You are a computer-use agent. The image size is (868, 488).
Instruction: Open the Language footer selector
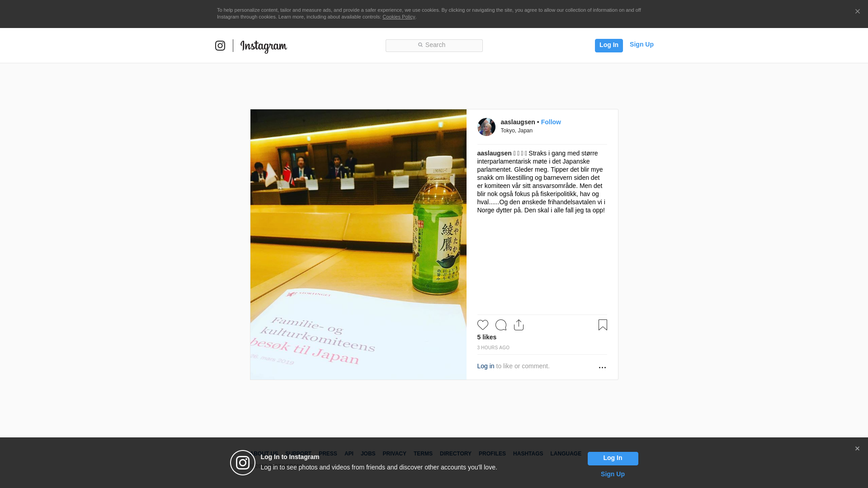pyautogui.click(x=566, y=454)
